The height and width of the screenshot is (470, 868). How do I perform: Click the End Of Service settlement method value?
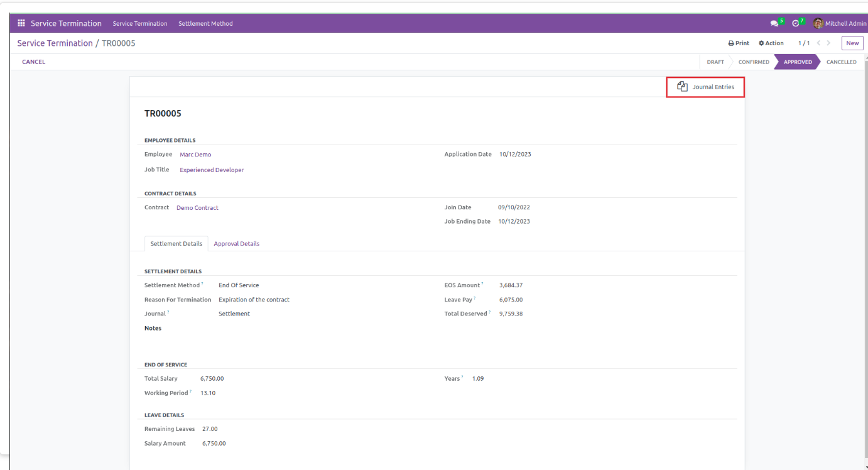click(239, 285)
